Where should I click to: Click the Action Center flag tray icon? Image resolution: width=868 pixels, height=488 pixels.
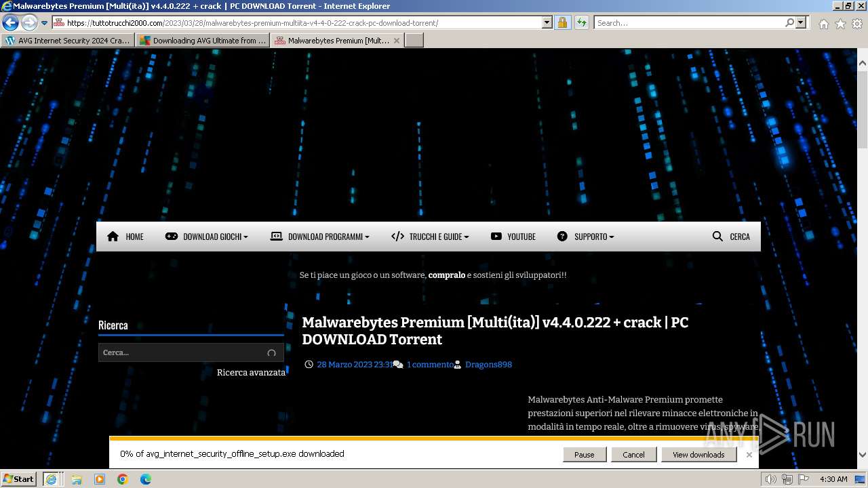[x=804, y=479]
